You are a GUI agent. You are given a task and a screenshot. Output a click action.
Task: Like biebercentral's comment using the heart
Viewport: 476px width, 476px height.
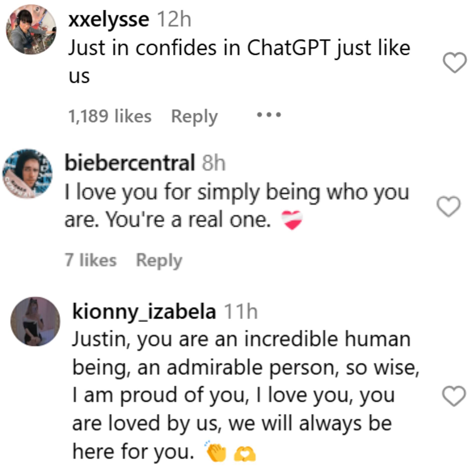tap(448, 206)
